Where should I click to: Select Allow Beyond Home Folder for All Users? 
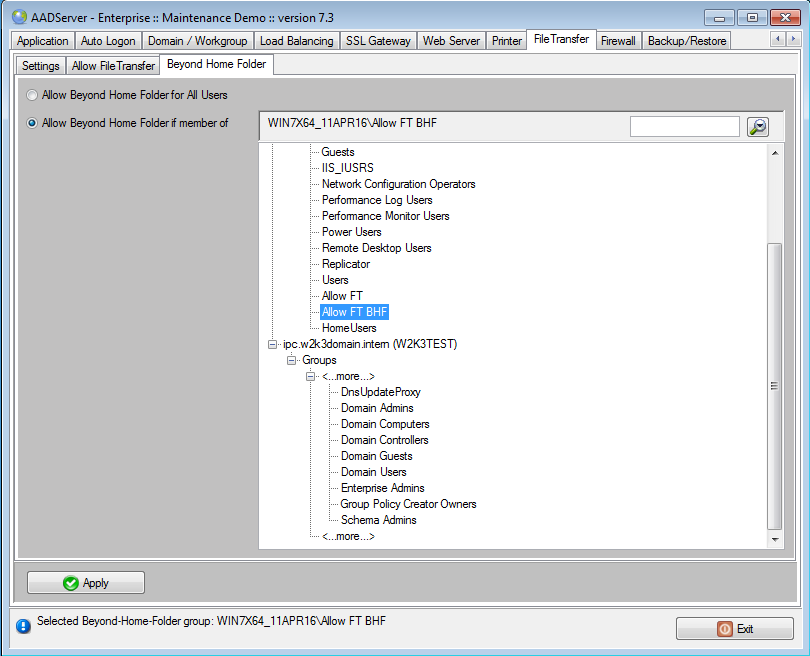pos(33,95)
